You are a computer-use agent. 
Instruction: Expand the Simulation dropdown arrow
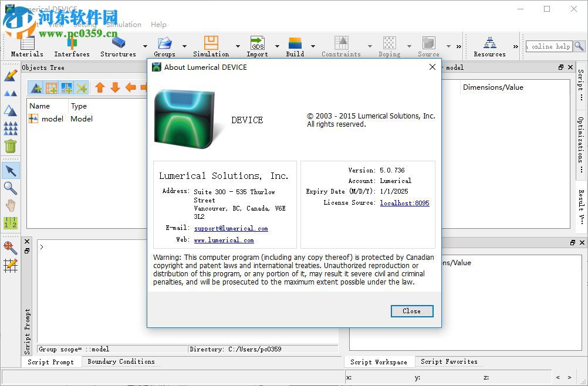coord(238,46)
